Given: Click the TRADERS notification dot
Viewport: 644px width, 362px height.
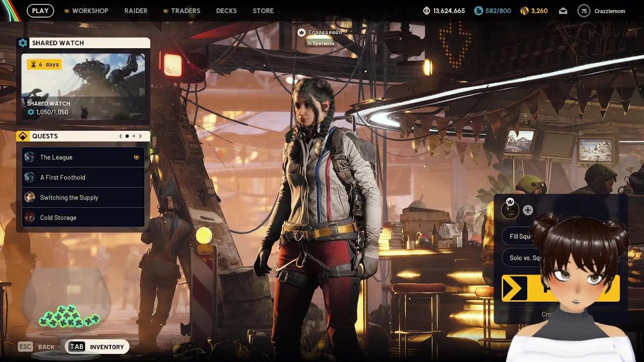Looking at the screenshot, I should 166,11.
